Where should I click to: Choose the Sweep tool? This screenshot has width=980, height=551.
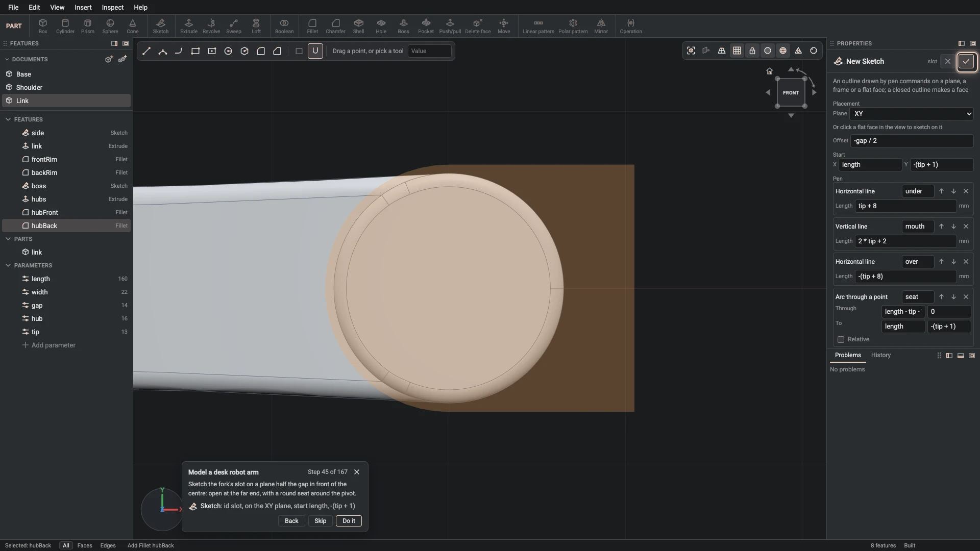tap(234, 26)
